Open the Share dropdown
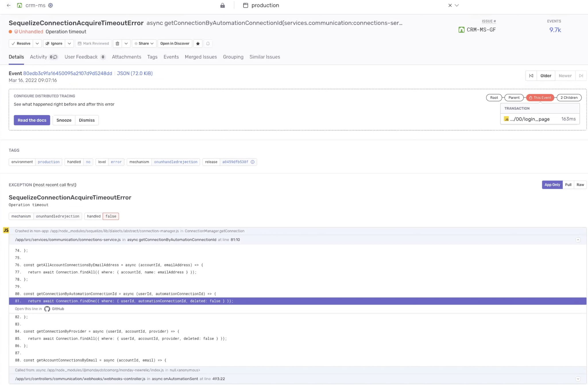The height and width of the screenshot is (385, 588). [x=144, y=44]
